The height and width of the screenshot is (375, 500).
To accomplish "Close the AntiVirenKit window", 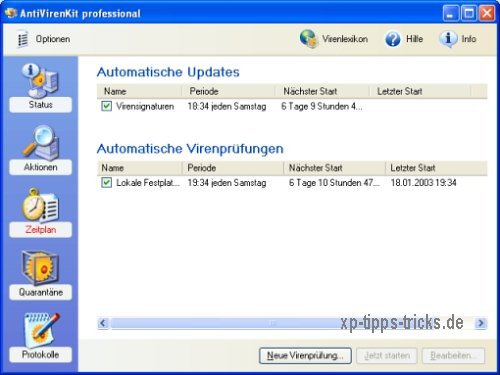I will click(487, 13).
